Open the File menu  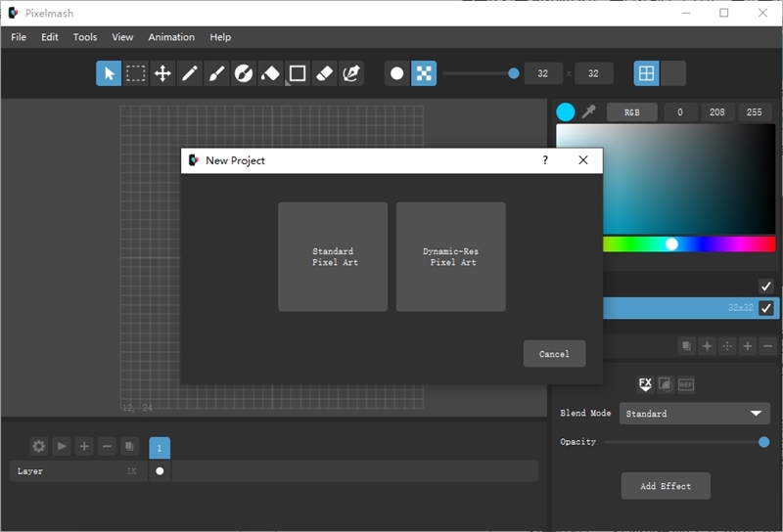(19, 37)
